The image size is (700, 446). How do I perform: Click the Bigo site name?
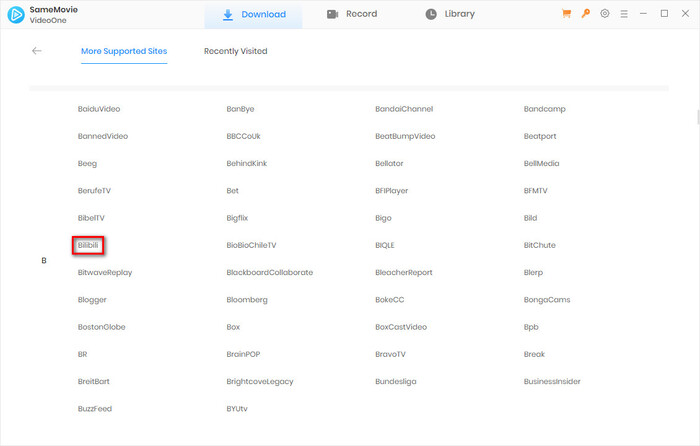(x=383, y=218)
